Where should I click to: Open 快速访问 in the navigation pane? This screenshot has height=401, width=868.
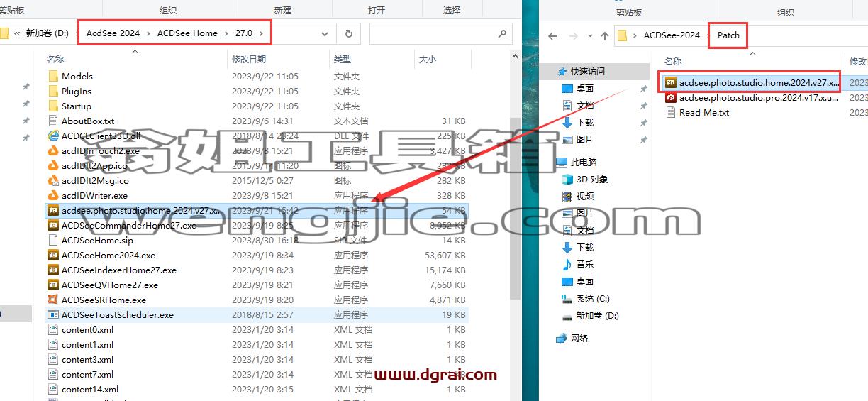[588, 71]
